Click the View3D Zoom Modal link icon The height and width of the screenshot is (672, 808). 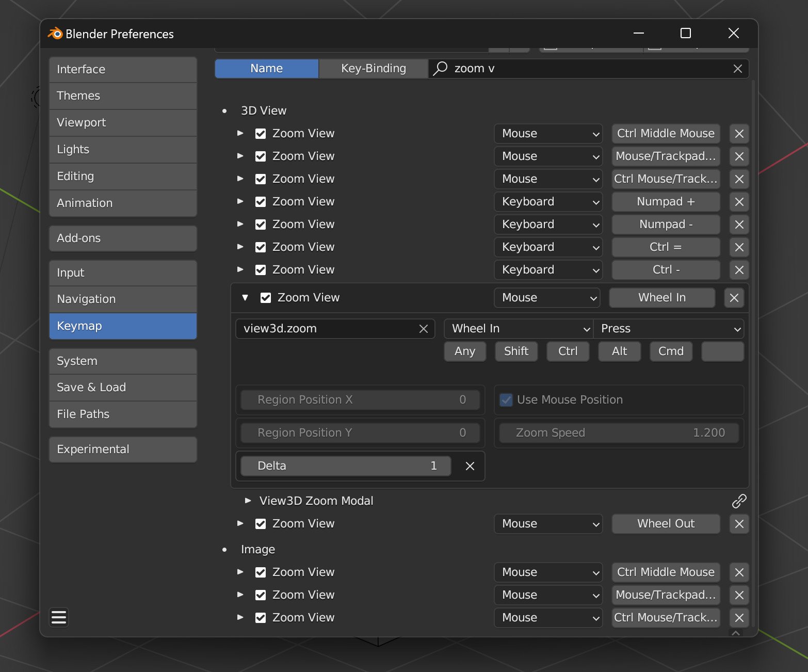click(739, 501)
